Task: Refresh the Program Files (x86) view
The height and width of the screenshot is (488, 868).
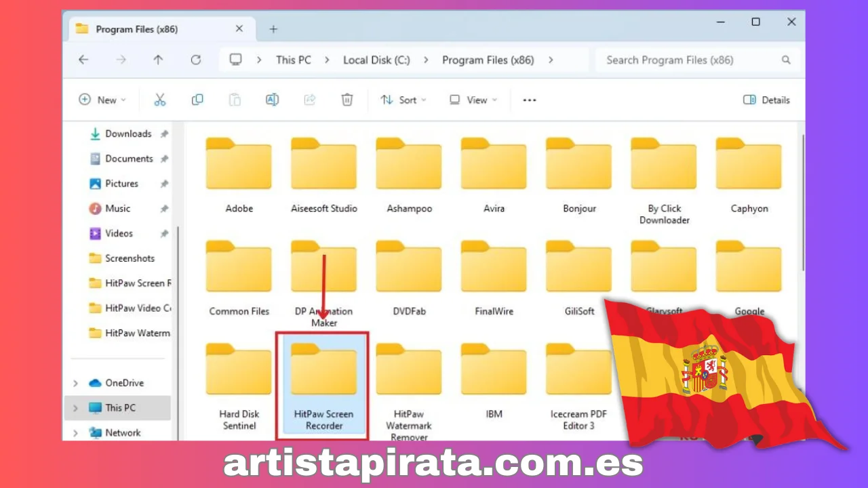Action: click(x=196, y=60)
